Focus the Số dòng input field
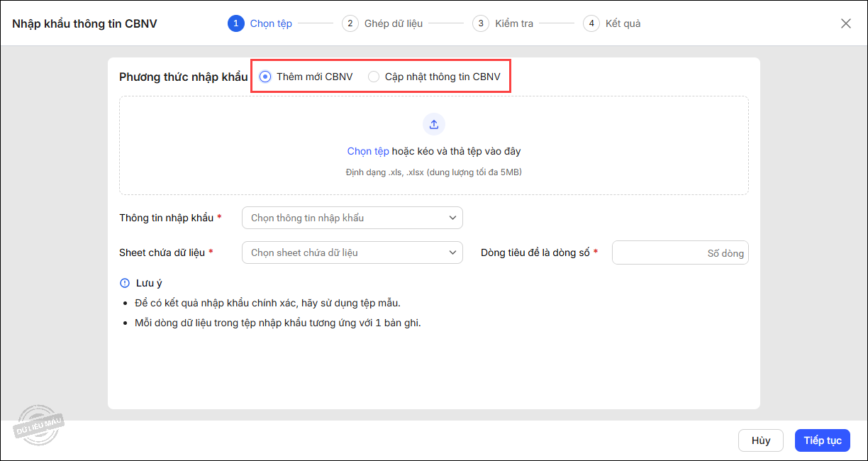The width and height of the screenshot is (868, 461). (679, 253)
